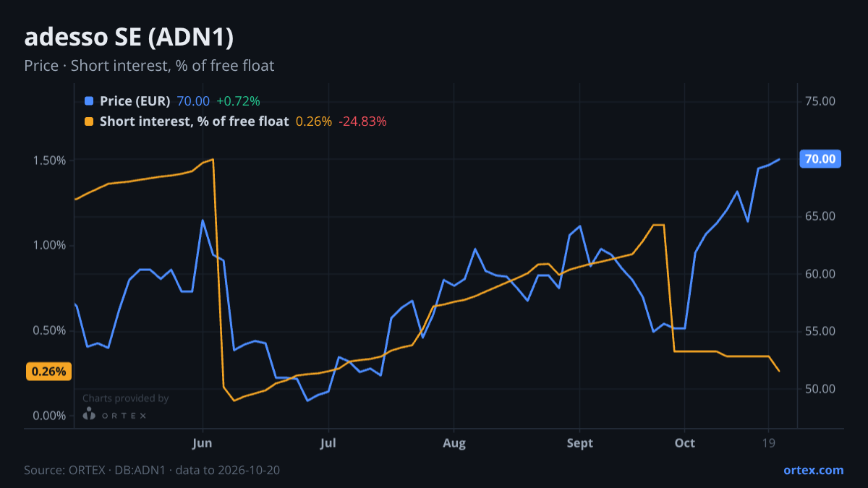Click the 55.00 right axis label
The image size is (868, 488).
click(x=821, y=331)
